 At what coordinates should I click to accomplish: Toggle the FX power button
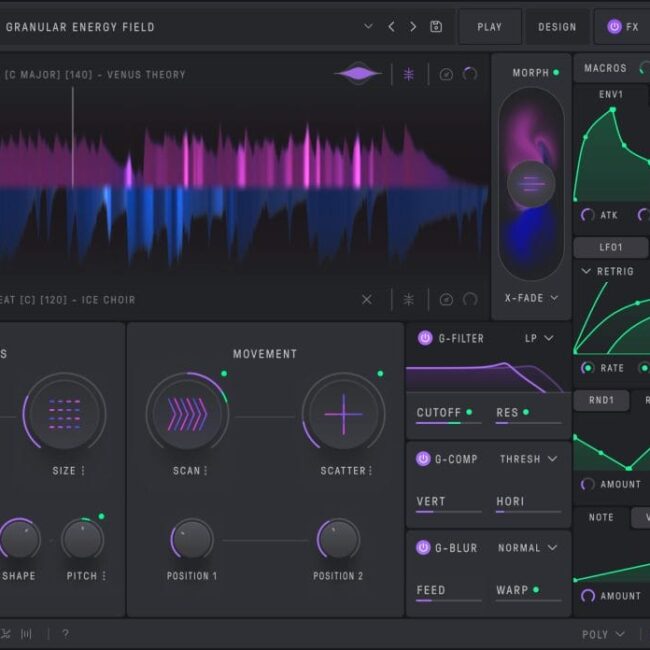coord(614,27)
